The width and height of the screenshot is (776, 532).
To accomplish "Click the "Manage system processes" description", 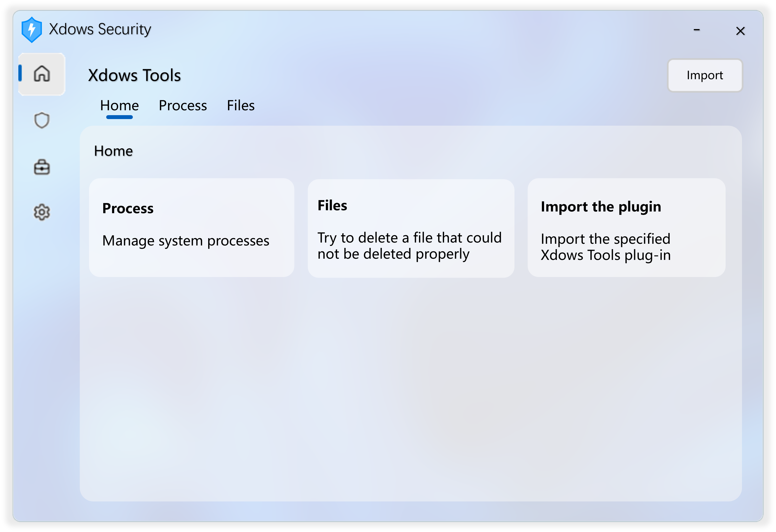I will point(186,241).
